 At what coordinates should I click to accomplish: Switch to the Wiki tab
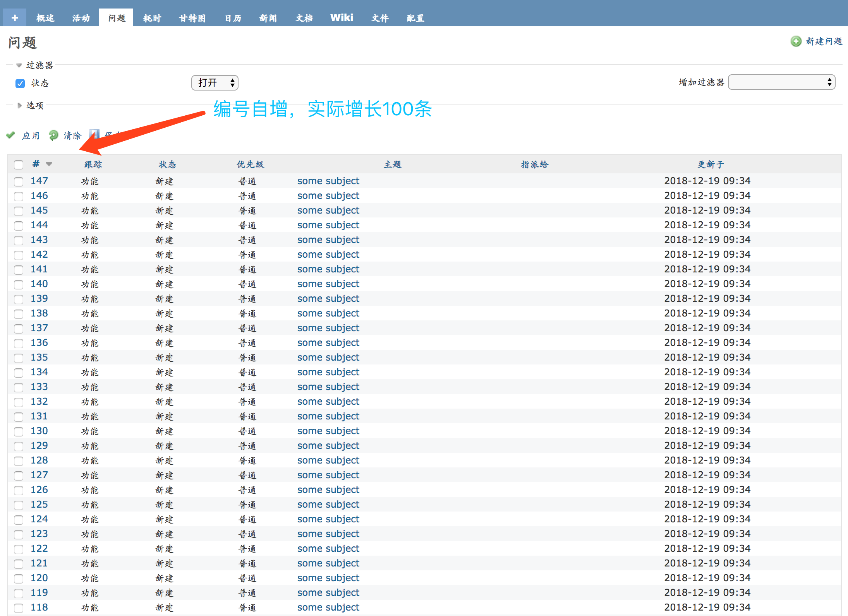pyautogui.click(x=341, y=17)
